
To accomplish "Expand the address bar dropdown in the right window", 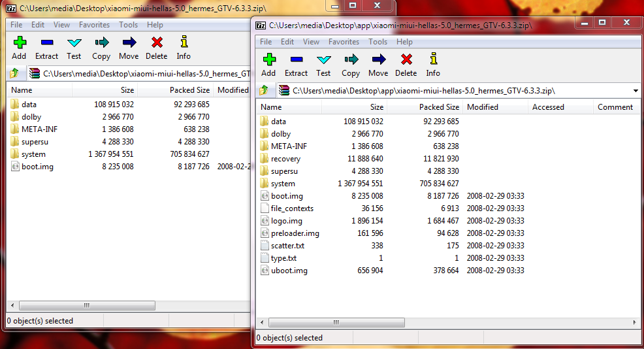I will [636, 90].
